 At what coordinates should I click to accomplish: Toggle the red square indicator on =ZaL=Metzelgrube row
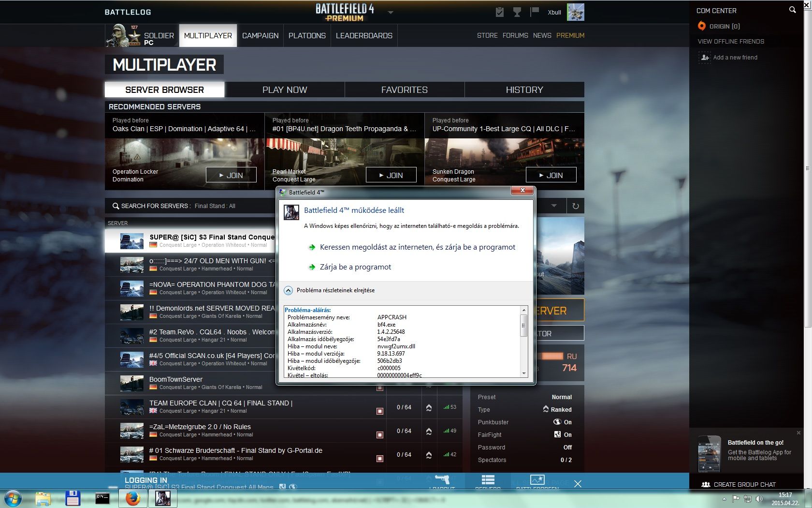tap(380, 435)
